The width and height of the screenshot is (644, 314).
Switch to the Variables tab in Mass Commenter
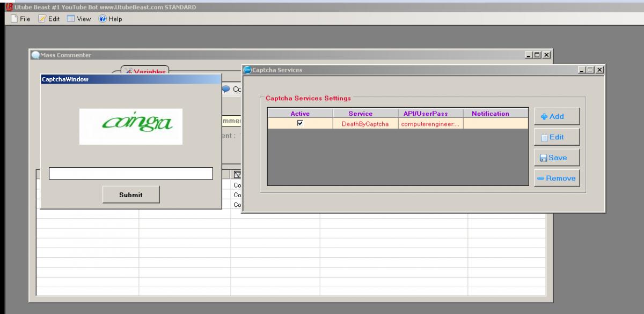[145, 71]
